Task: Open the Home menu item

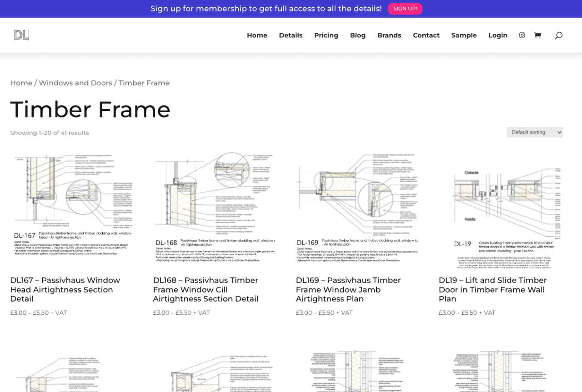Action: click(257, 35)
